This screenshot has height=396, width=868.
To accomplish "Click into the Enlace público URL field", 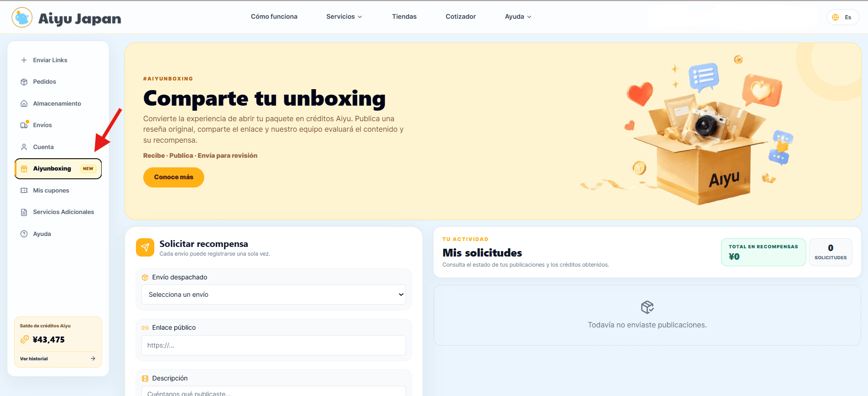I will [x=274, y=345].
